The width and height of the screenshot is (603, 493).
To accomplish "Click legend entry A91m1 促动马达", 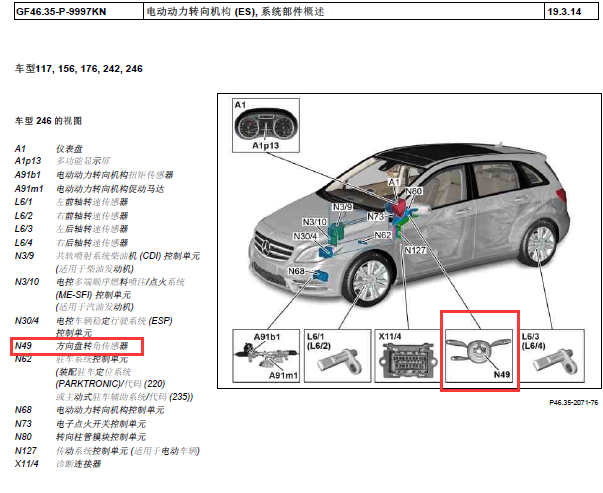I will click(x=90, y=189).
